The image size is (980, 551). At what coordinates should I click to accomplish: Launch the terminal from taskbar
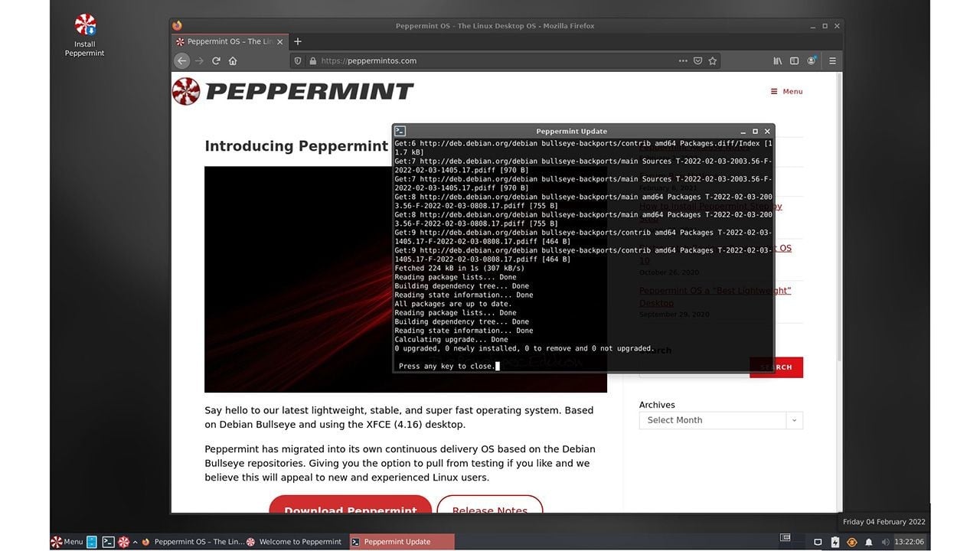tap(109, 542)
